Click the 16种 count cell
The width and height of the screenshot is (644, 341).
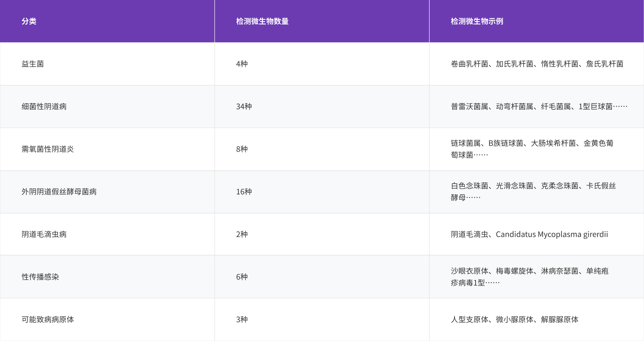point(244,192)
